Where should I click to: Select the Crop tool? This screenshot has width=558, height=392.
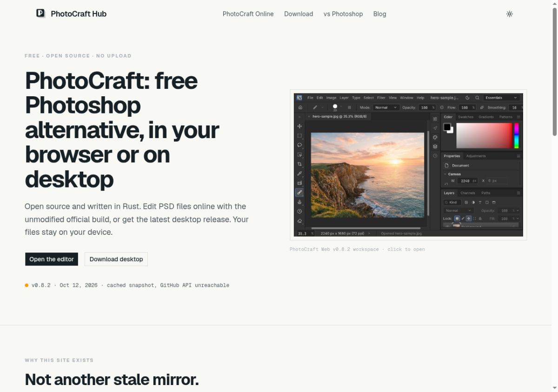299,164
